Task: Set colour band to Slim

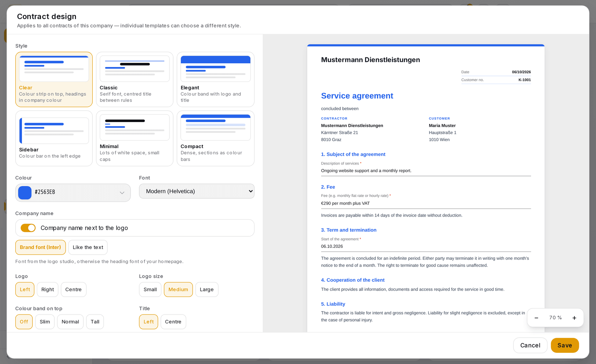Action: pyautogui.click(x=45, y=322)
